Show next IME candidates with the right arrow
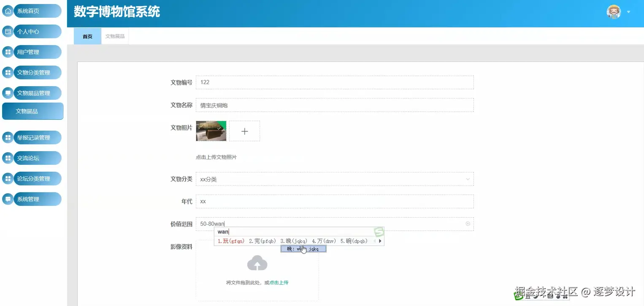This screenshot has height=306, width=644. click(380, 241)
